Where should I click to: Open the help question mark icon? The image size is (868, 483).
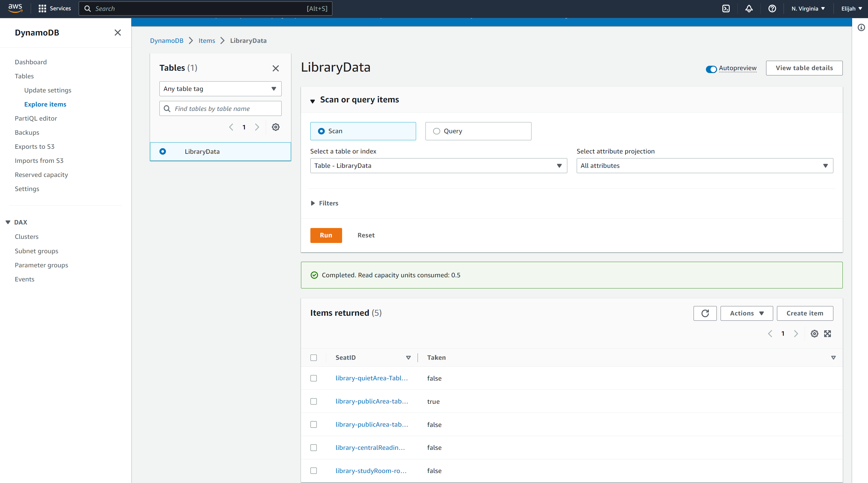(772, 9)
